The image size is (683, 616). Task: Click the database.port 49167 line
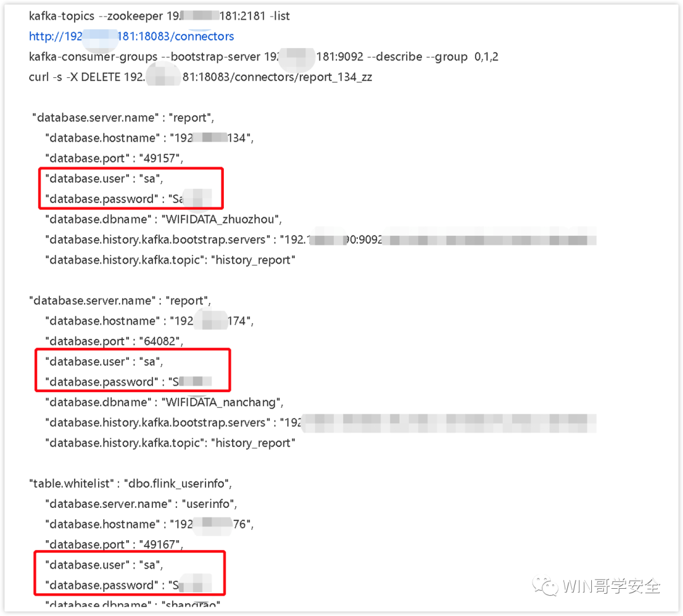point(114,545)
